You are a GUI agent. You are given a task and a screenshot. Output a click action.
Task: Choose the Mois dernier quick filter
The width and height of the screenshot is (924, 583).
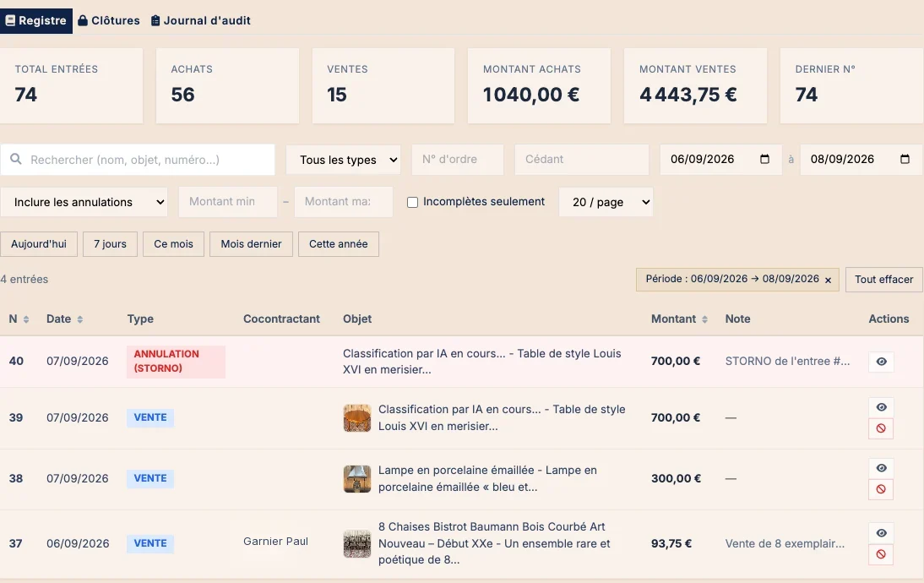[x=251, y=244]
